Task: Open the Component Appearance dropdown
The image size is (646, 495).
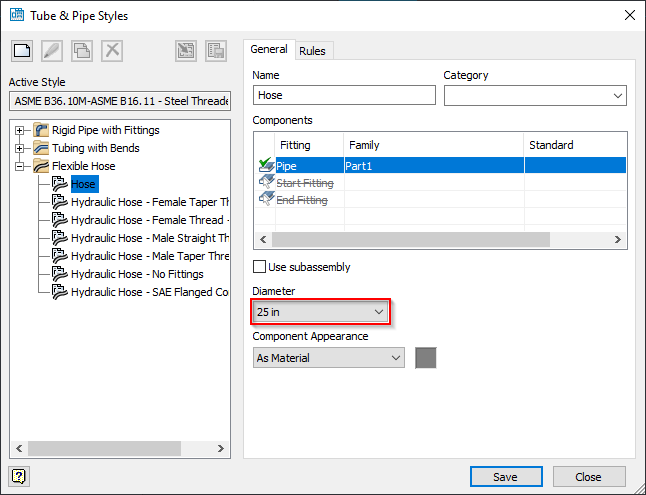Action: tap(328, 358)
